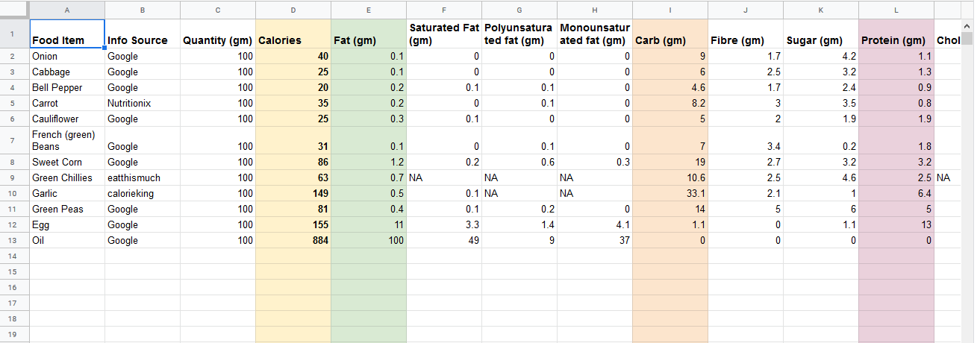Click the select-all corner box
Screen dimensions: 980x343
pyautogui.click(x=14, y=10)
